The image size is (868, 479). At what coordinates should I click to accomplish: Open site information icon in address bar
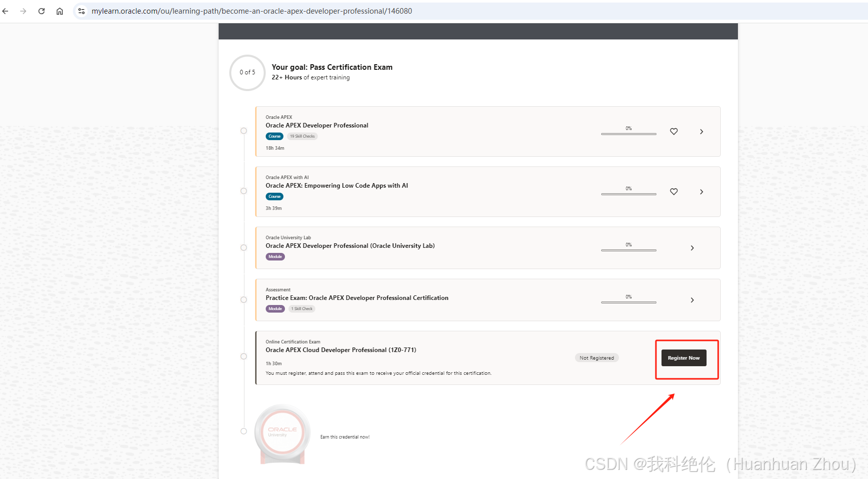pos(81,11)
